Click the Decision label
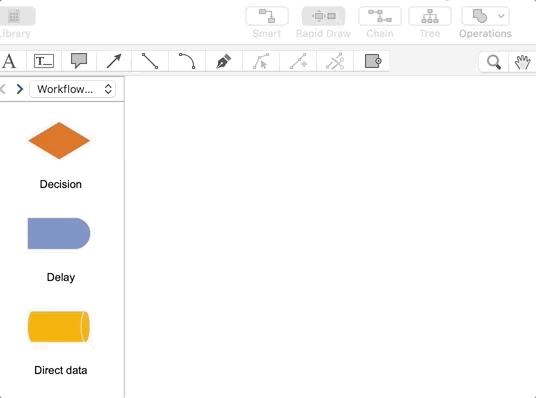536x398 pixels. coord(61,184)
